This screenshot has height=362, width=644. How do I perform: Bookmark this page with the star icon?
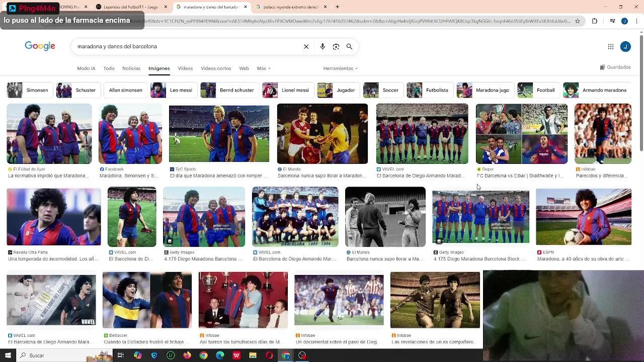pyautogui.click(x=578, y=21)
